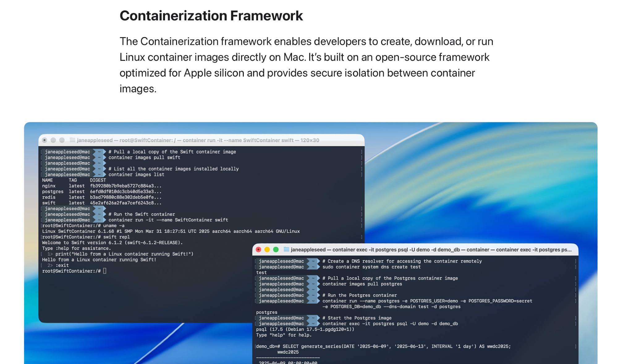Click the SELECT generate_series query line
Screen dimensions: 618x364
pos(383,346)
